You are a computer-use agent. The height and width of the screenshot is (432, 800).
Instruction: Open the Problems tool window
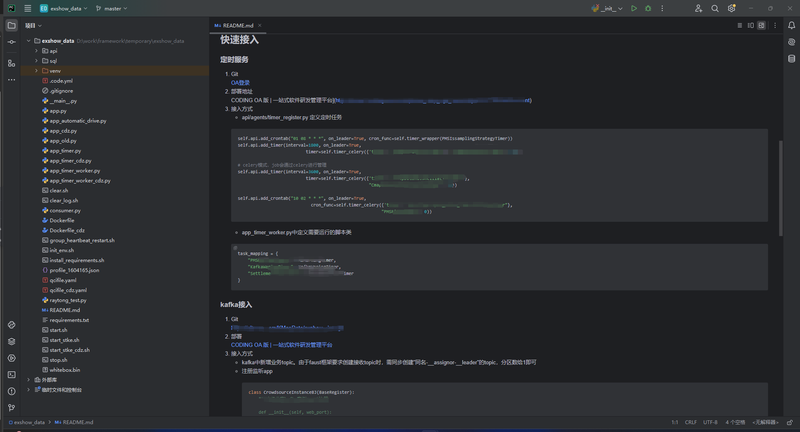tap(11, 391)
